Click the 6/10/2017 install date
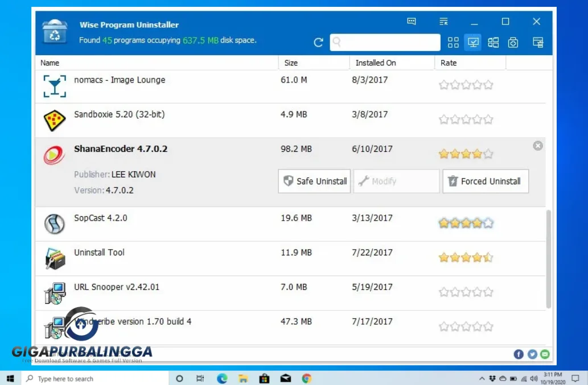588x385 pixels. tap(372, 149)
